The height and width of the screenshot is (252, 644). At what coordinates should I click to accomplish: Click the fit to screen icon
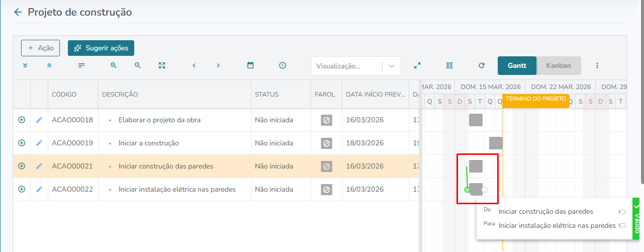click(162, 65)
